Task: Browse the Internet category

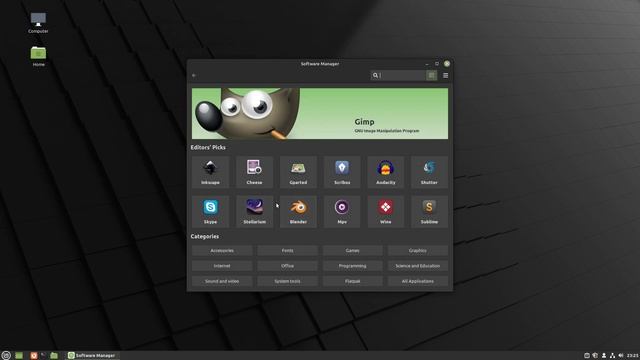Action: pos(222,266)
